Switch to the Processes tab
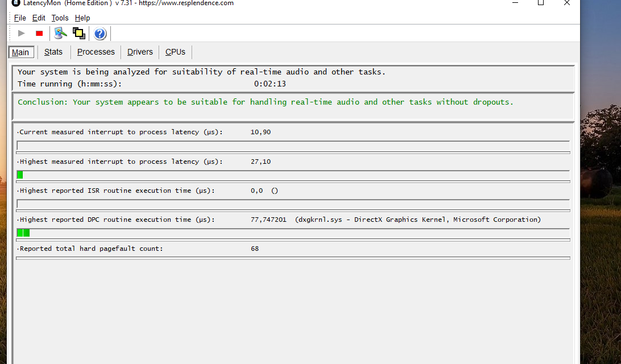Viewport: 621px width, 364px height. click(96, 52)
